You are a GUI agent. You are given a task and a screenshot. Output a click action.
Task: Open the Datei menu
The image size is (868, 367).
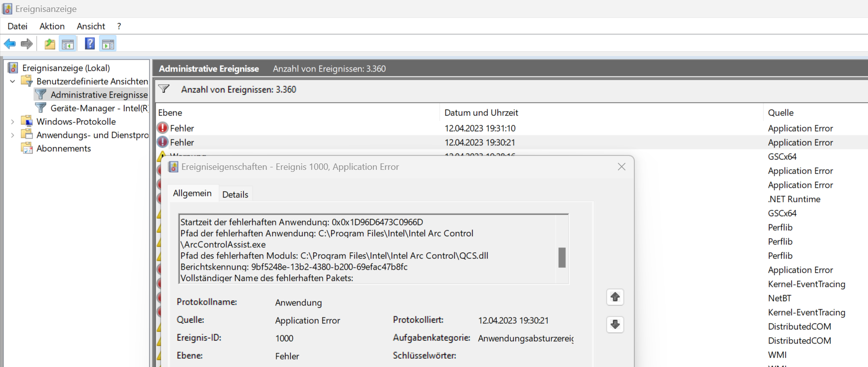(x=17, y=26)
